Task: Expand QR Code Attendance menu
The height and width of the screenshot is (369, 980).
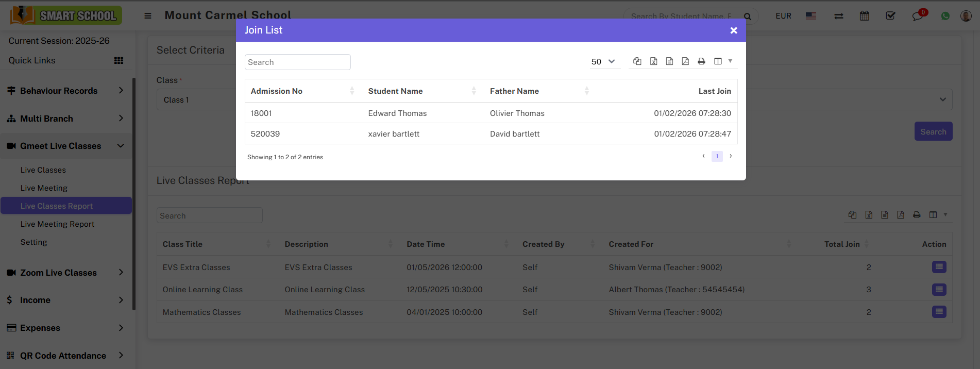Action: point(66,356)
